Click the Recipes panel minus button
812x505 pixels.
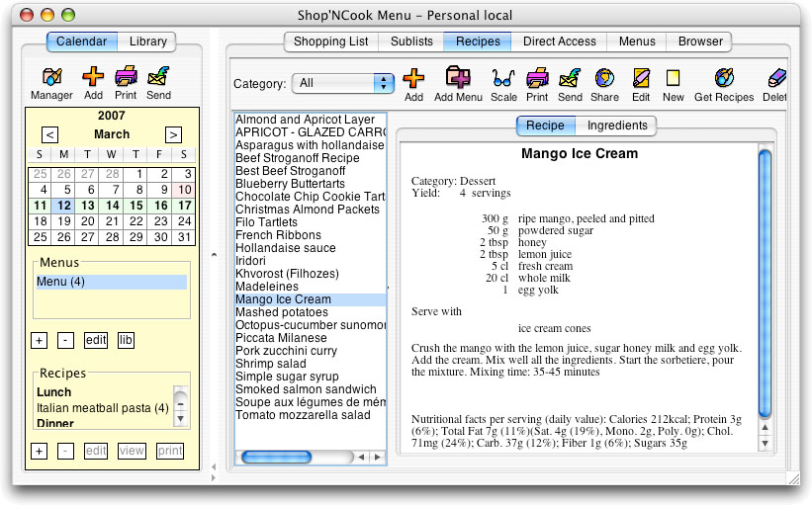(x=65, y=452)
